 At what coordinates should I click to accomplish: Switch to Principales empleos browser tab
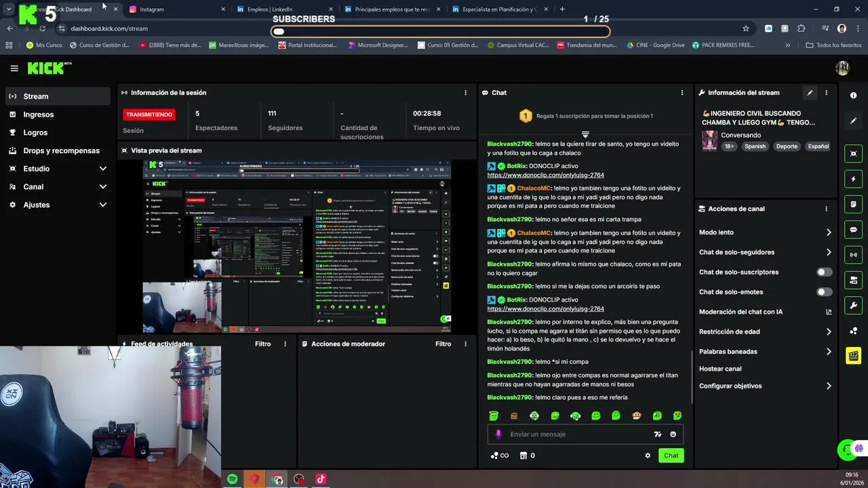(x=392, y=9)
